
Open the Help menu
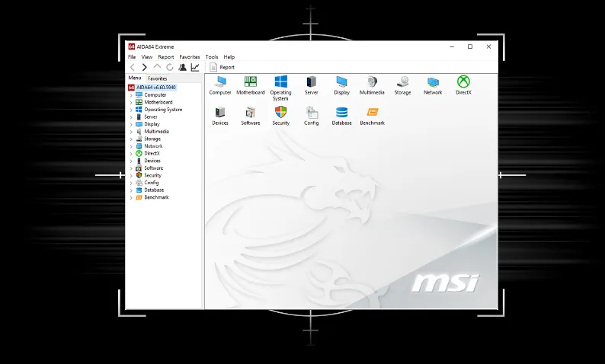tap(229, 56)
